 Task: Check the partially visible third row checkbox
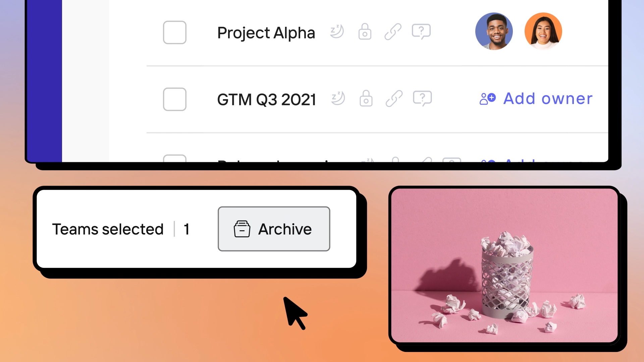175,159
